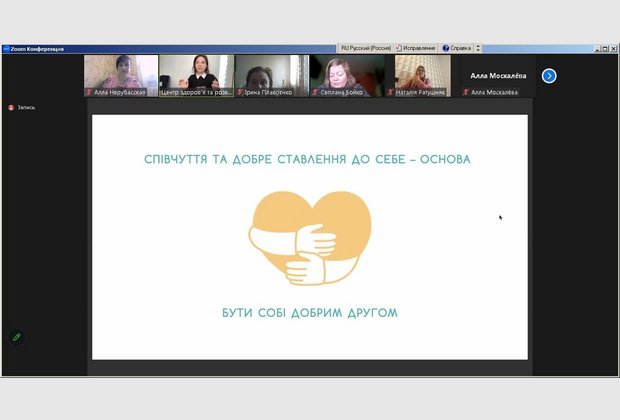This screenshot has height=420, width=620.
Task: Click the slide text Бути собі добрим другом
Action: pyautogui.click(x=310, y=313)
